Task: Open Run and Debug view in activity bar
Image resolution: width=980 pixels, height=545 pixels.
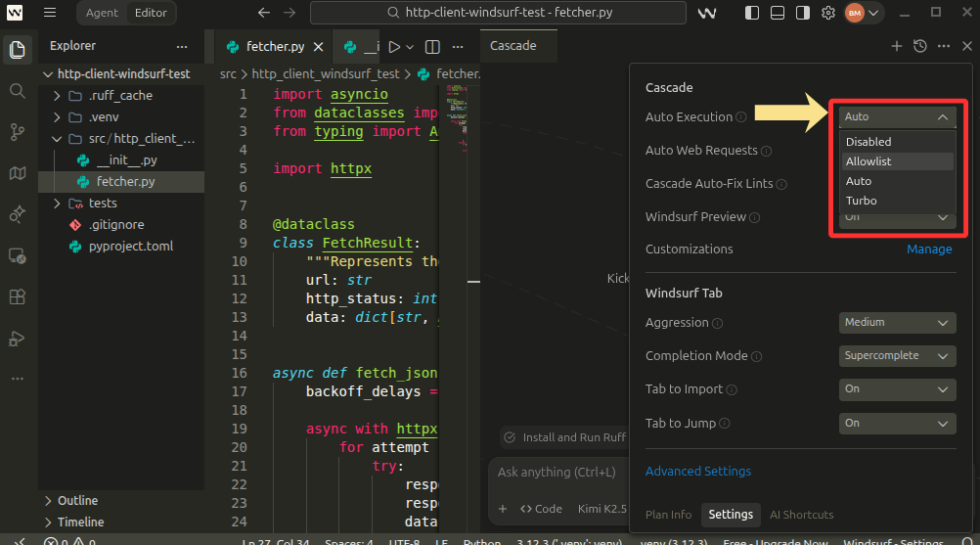Action: click(x=18, y=339)
